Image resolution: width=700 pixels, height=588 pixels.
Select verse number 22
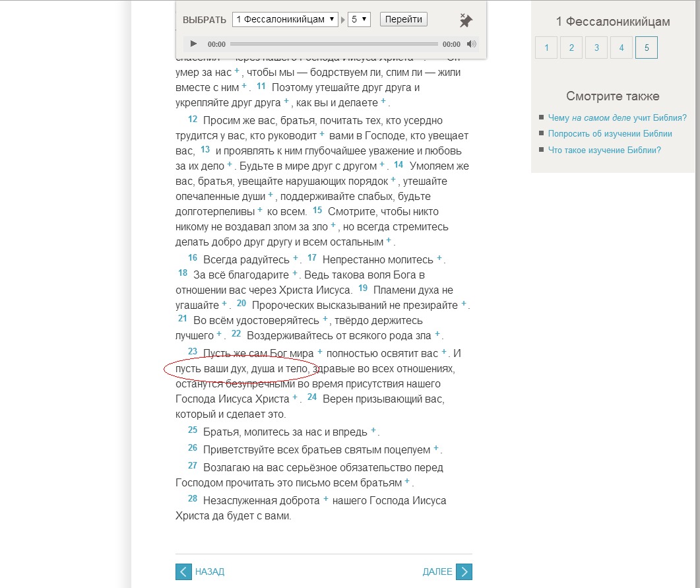tap(236, 333)
